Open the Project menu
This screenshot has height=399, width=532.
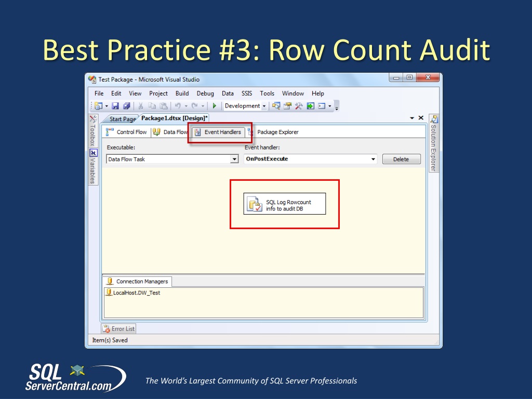tap(158, 94)
